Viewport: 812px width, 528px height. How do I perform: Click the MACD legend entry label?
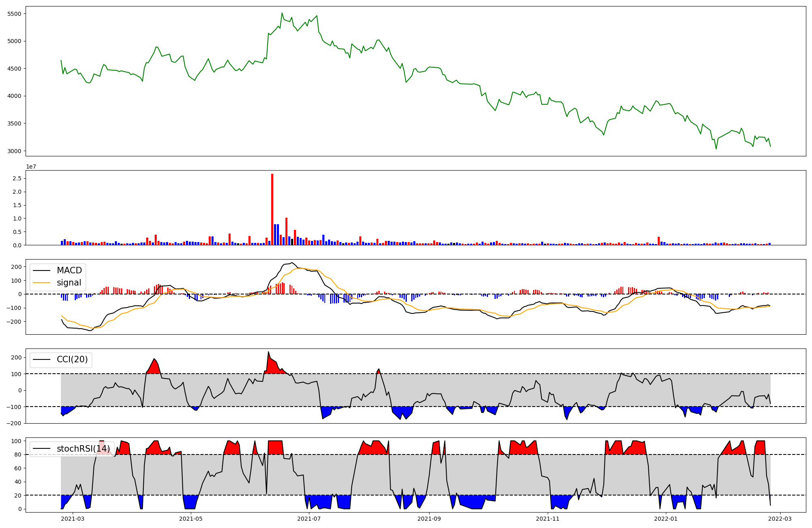point(69,270)
